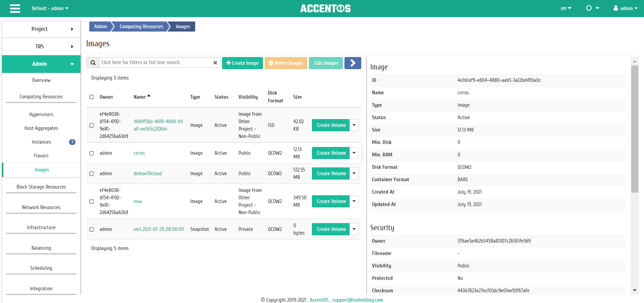Open the AccentOS footer link

(319, 300)
